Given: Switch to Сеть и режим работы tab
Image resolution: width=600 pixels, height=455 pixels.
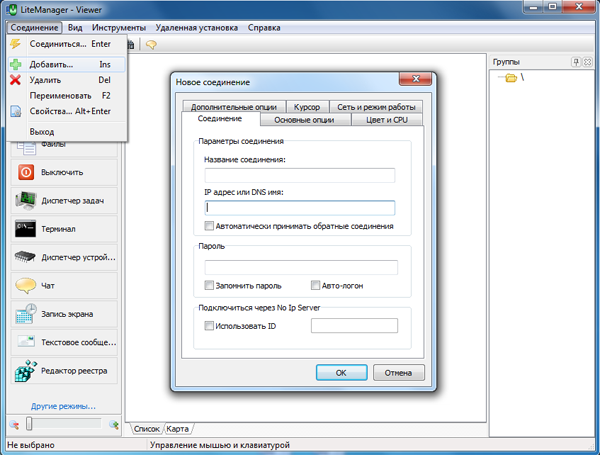Looking at the screenshot, I should 376,107.
